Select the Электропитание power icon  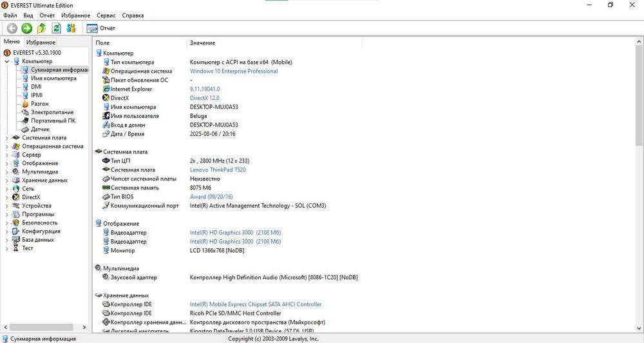coord(25,112)
